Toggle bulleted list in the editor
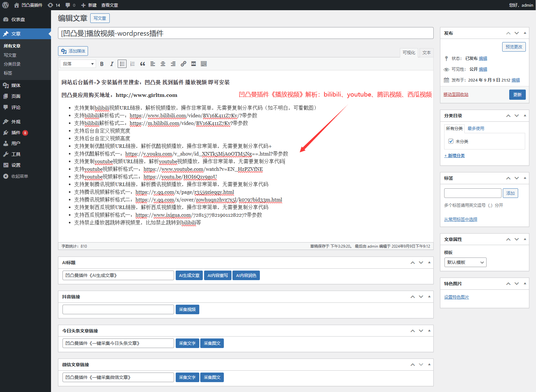The height and width of the screenshot is (392, 536). pyautogui.click(x=122, y=64)
